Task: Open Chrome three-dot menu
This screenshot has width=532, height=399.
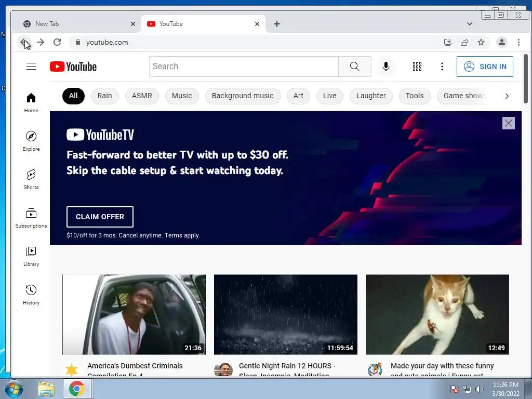Action: 518,42
